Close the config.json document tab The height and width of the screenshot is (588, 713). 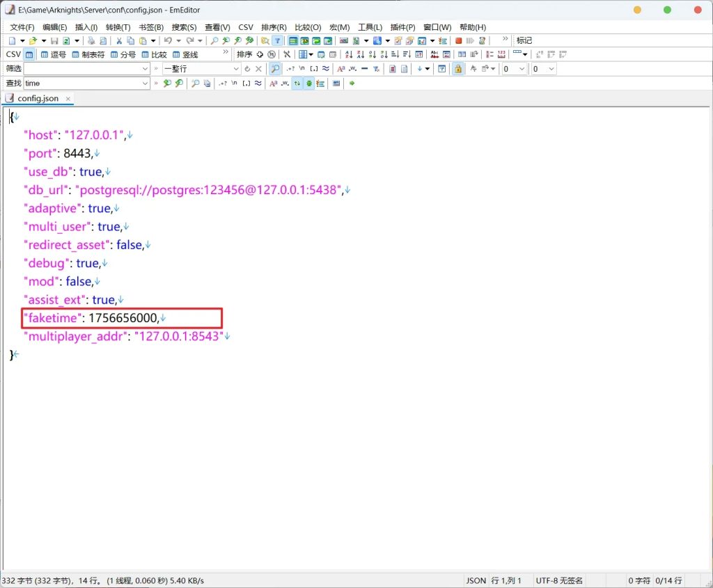[x=68, y=99]
